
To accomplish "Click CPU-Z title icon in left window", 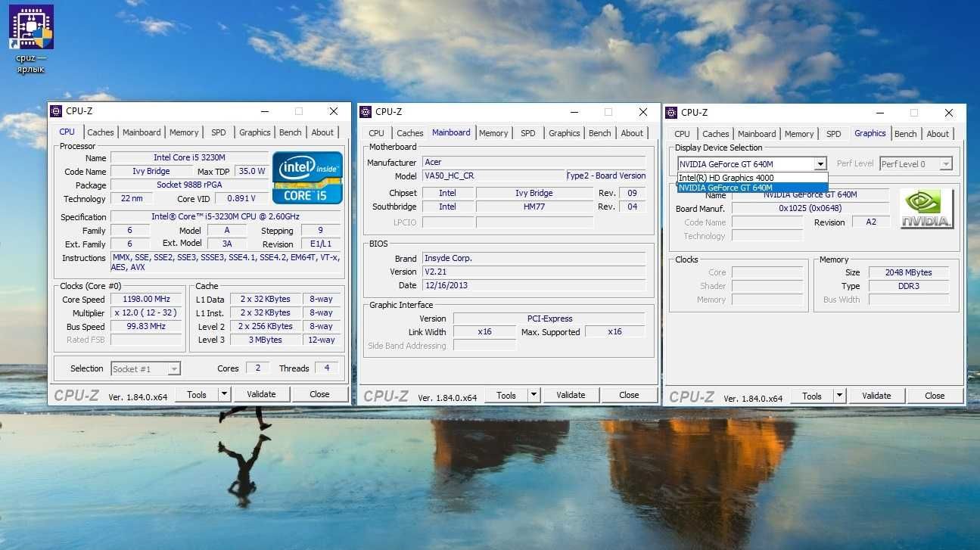I will coord(56,111).
